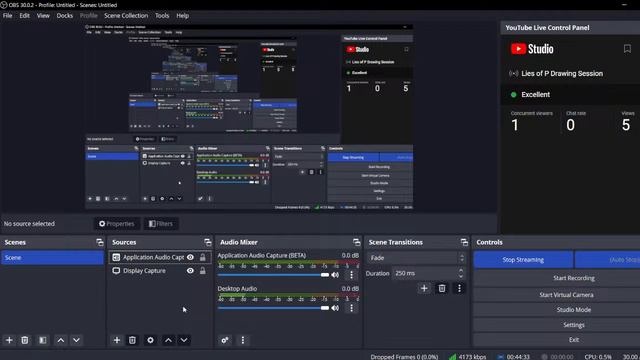Click the Duration 250 ms field
Viewport: 640px width, 360px height.
coord(429,273)
